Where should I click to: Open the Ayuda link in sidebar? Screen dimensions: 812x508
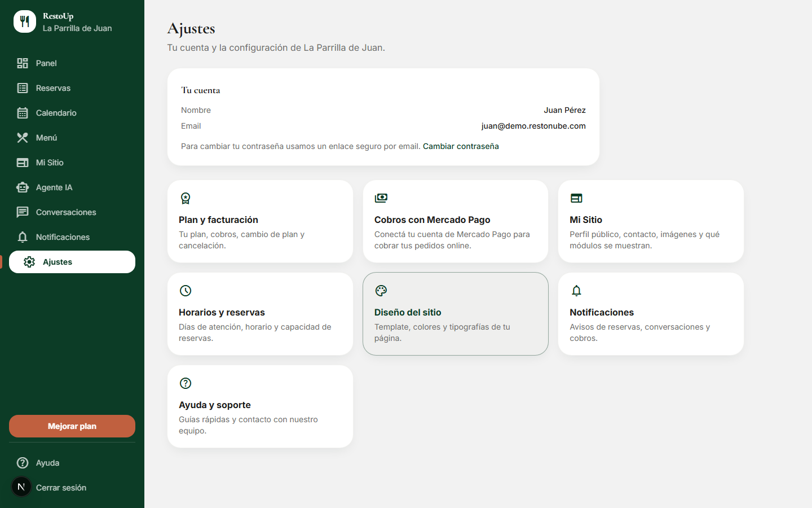point(72,463)
